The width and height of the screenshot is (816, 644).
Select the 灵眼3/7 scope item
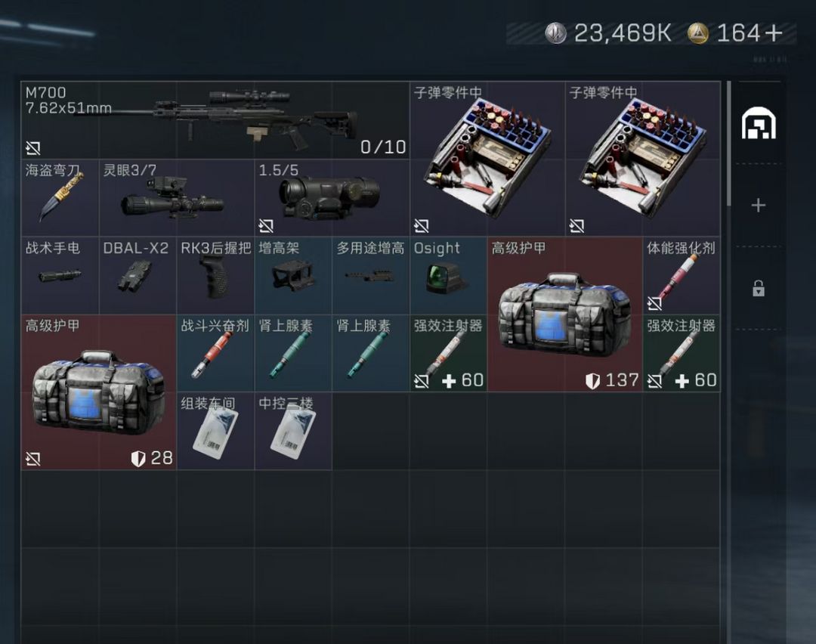click(176, 198)
